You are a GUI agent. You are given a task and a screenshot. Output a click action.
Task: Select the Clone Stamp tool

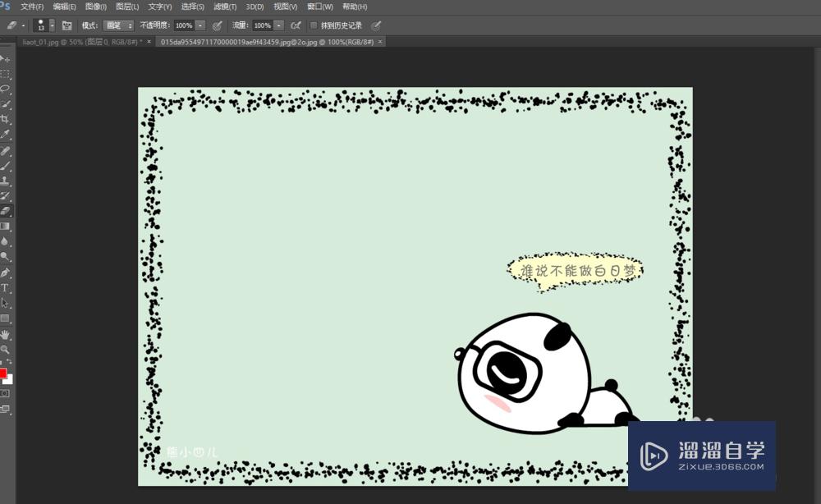[5, 181]
